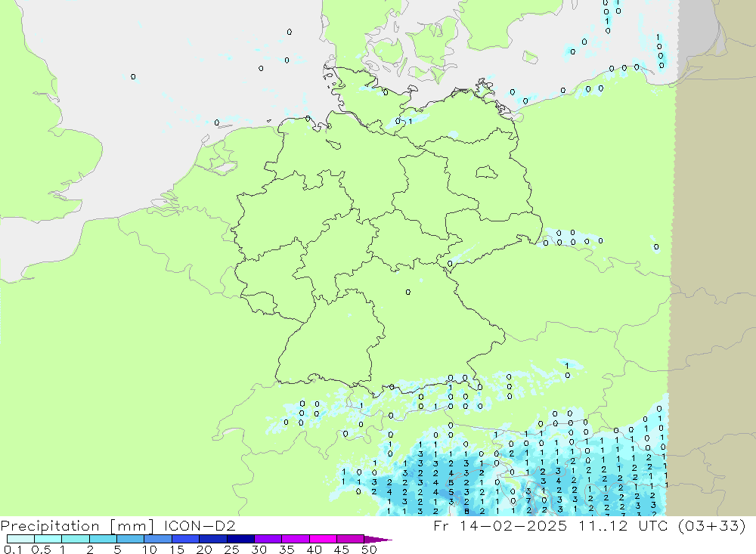Select the "35" legend scale label
Viewport: 756px width, 554px height.
click(287, 549)
